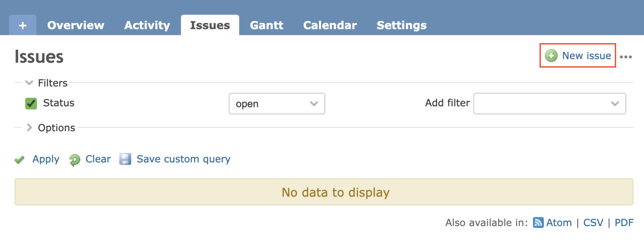Export issues as CSV

(593, 222)
